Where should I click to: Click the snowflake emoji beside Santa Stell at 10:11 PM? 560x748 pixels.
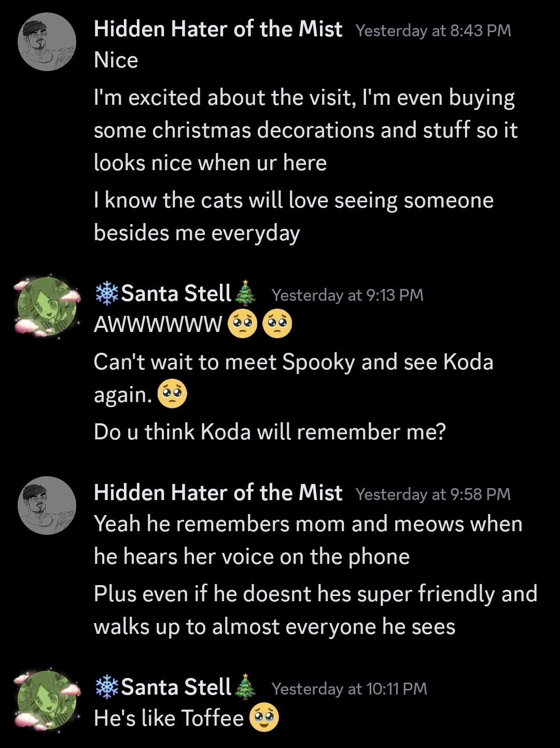[107, 687]
